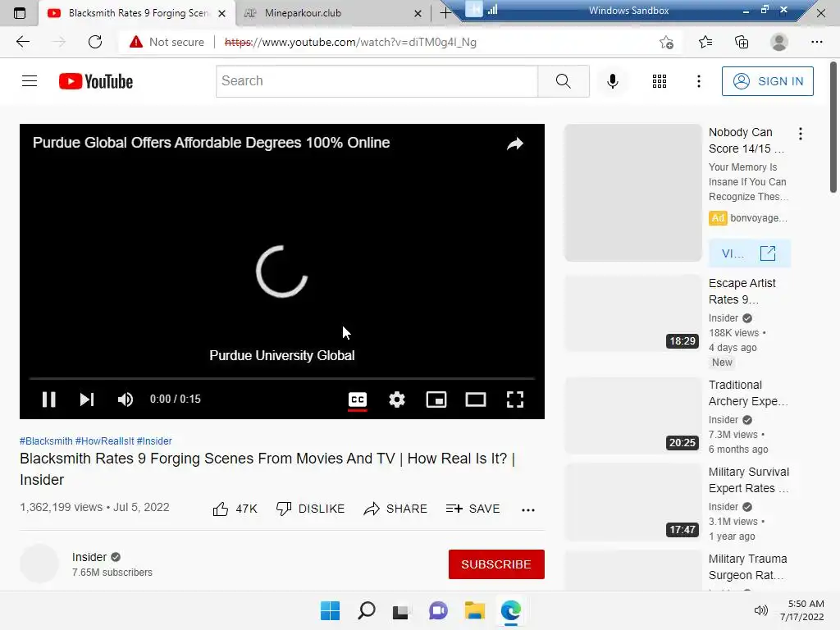The image size is (840, 630).
Task: Click the address bar URL
Action: tap(351, 42)
